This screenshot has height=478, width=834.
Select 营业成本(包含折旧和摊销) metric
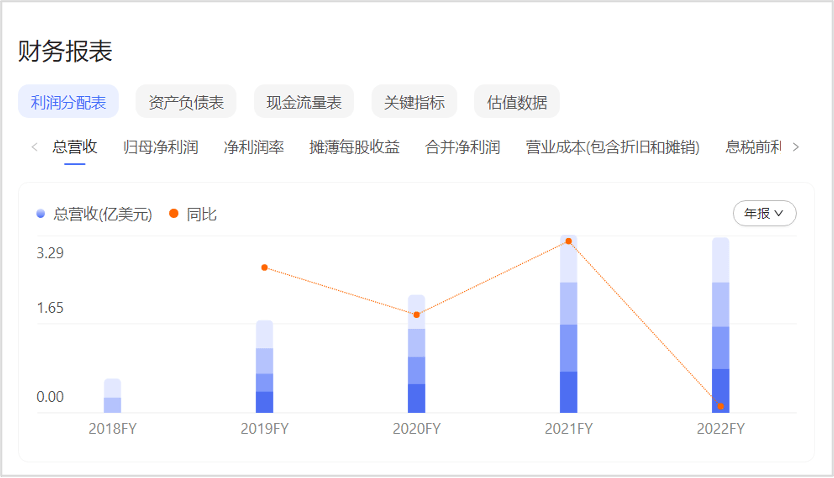click(612, 147)
